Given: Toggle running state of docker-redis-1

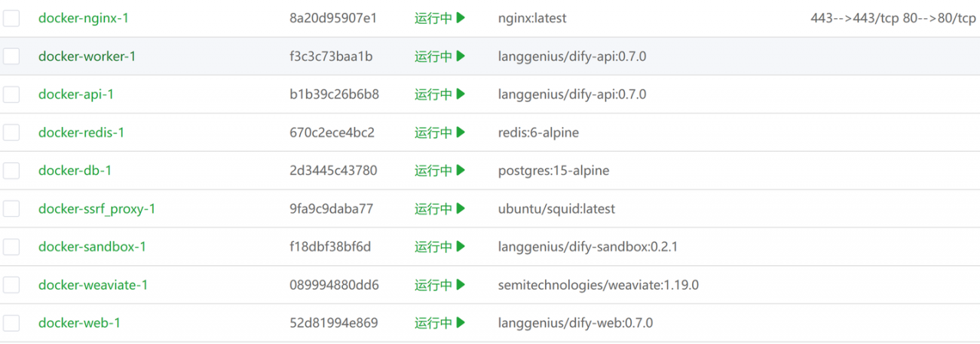Looking at the screenshot, I should pyautogui.click(x=461, y=133).
